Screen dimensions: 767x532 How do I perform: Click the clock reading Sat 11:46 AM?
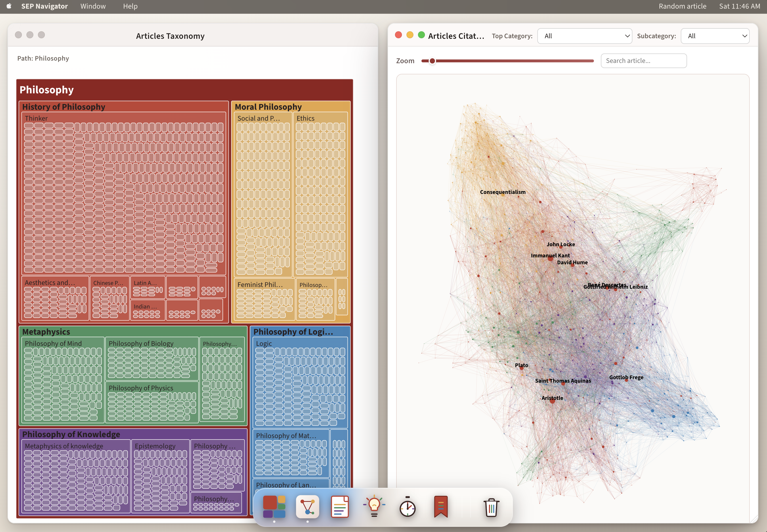(739, 6)
